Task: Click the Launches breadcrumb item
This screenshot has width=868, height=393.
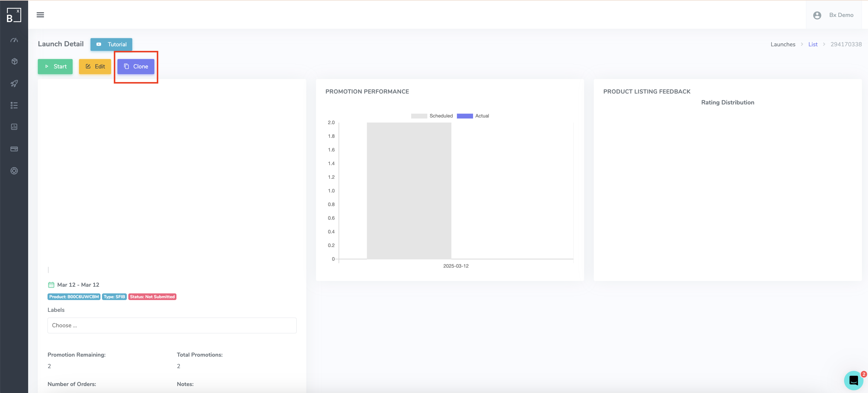Action: tap(782, 45)
